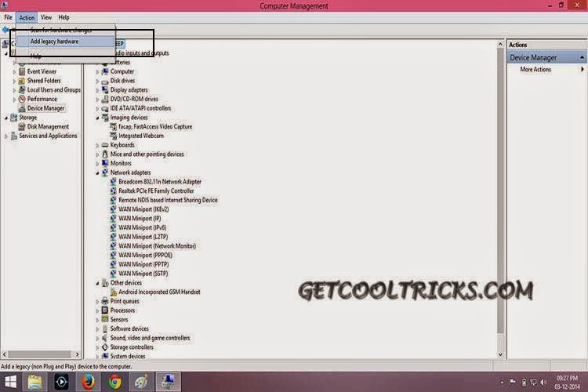Image resolution: width=588 pixels, height=392 pixels.
Task: Open the Windows Start button
Action: [x=10, y=382]
